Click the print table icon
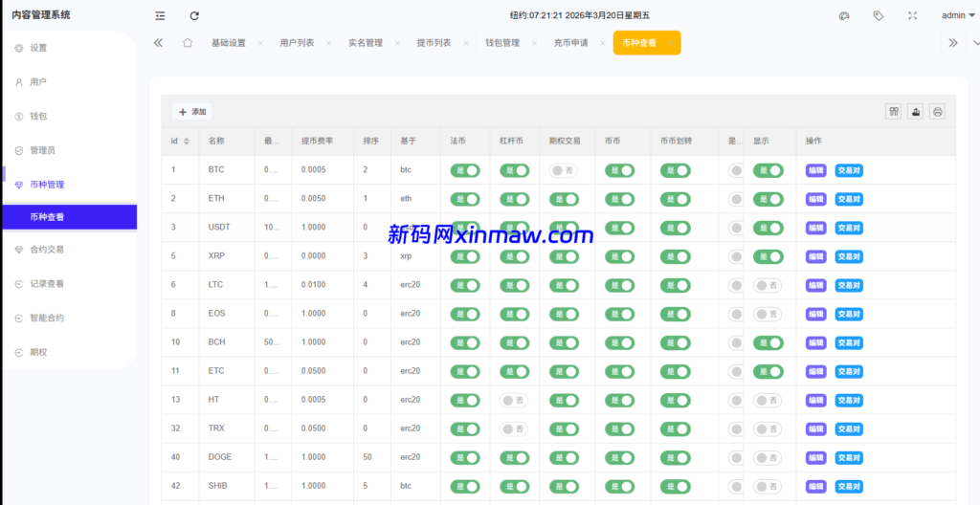This screenshot has height=505, width=980. click(x=937, y=111)
